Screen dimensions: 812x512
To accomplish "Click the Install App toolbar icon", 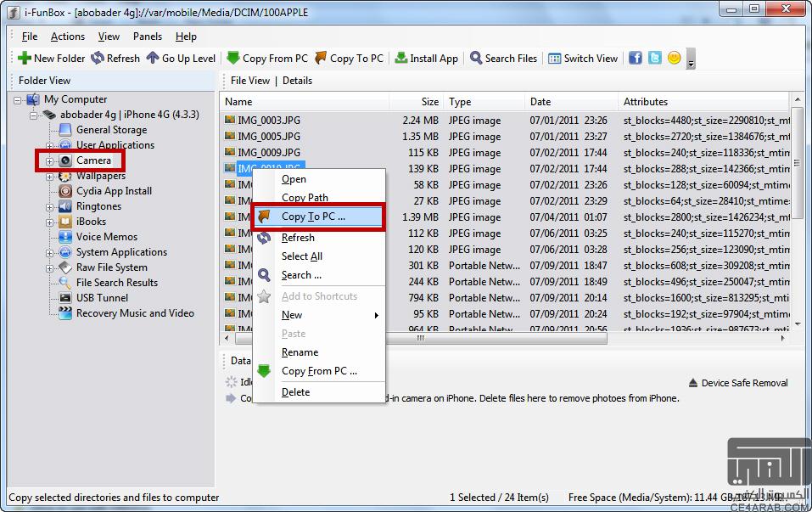I will [400, 58].
